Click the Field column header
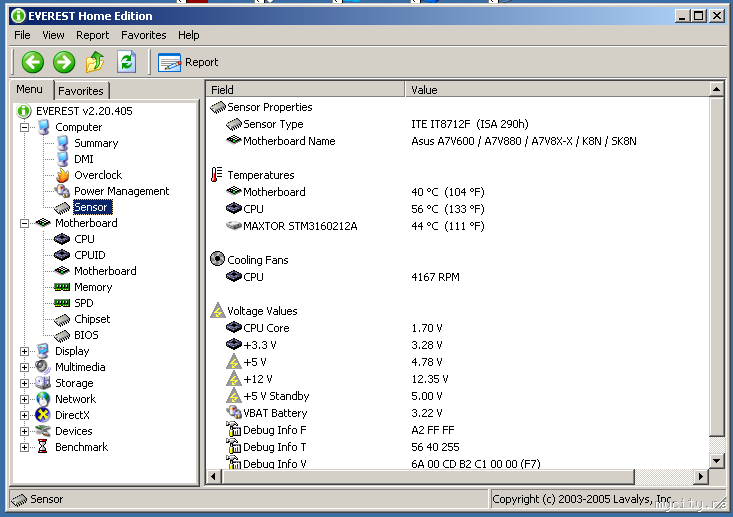Viewport: 733px width, 517px height. pyautogui.click(x=305, y=89)
